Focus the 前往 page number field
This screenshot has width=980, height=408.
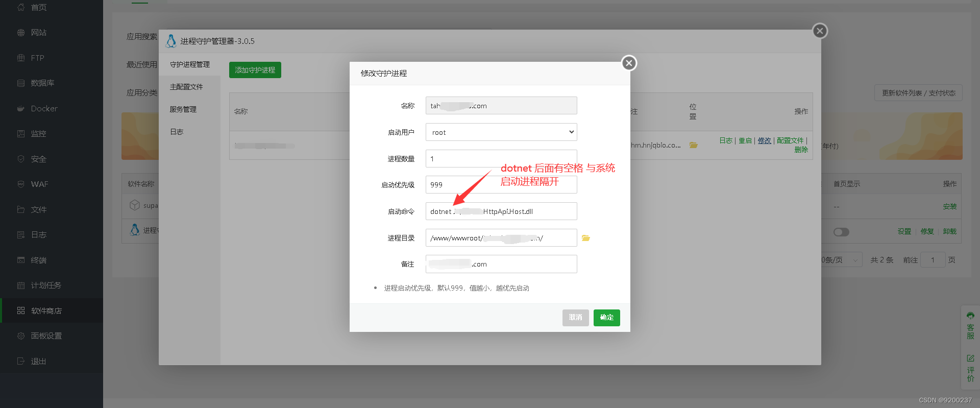click(x=933, y=260)
